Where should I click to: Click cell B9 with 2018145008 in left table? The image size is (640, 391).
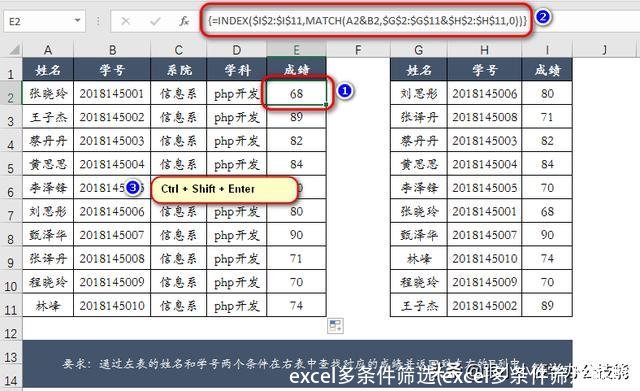pyautogui.click(x=112, y=258)
